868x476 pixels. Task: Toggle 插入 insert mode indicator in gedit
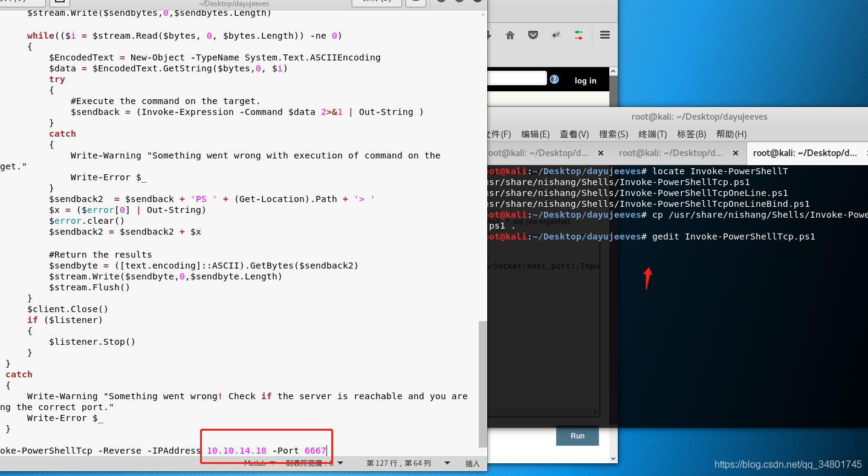[x=473, y=464]
